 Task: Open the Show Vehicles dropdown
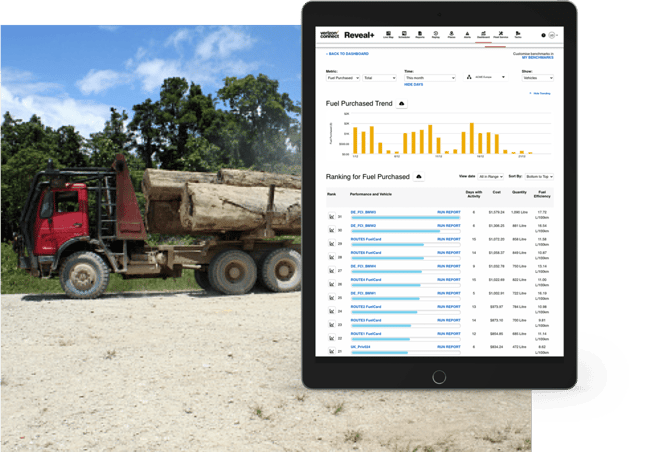pos(538,78)
